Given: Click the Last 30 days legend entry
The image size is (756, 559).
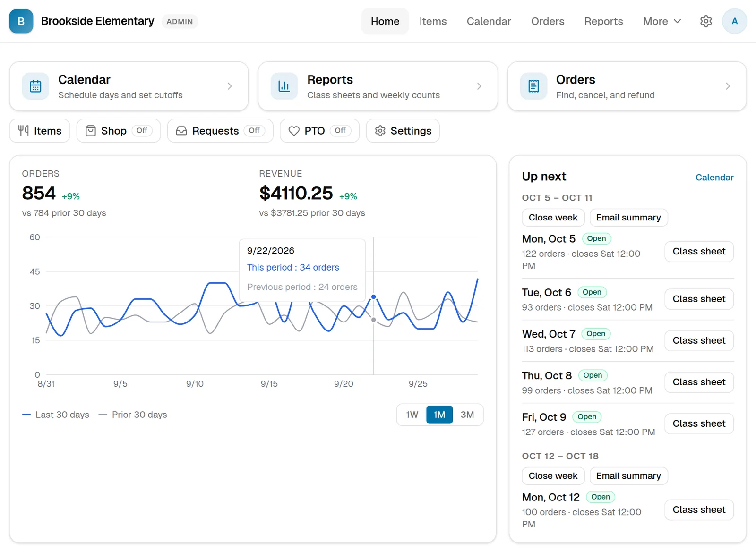Looking at the screenshot, I should [56, 415].
